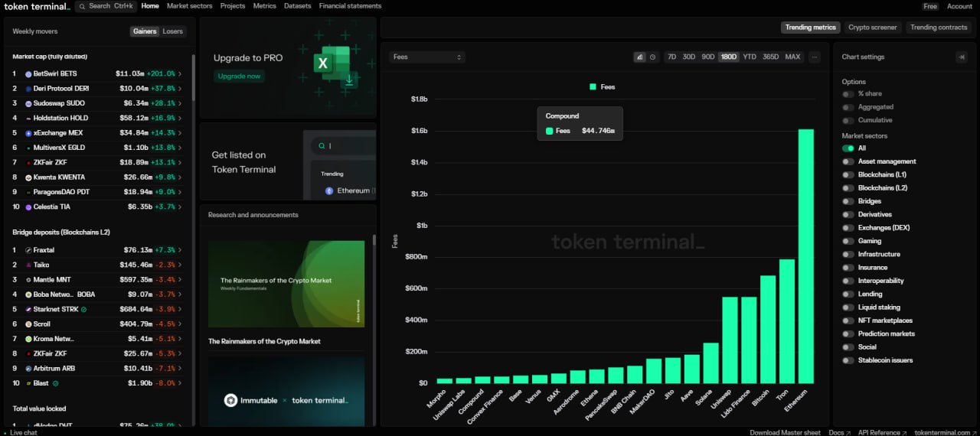Open the API Reference link
Screen dimensions: 980x436
click(883, 432)
